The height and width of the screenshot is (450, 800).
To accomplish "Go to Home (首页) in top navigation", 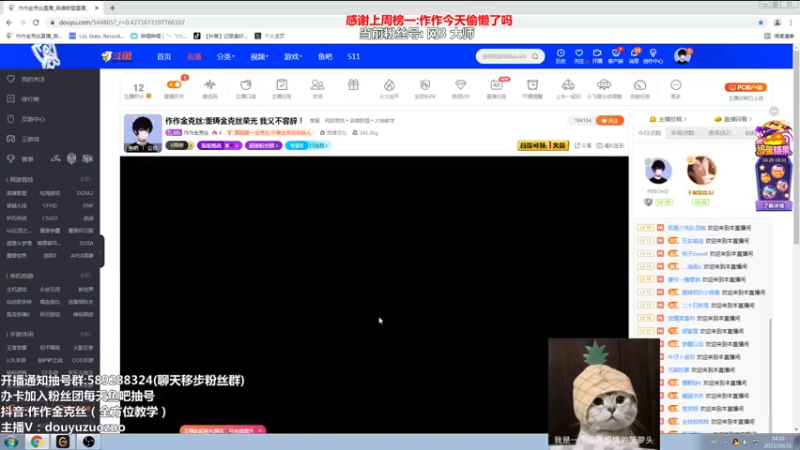I will 164,57.
